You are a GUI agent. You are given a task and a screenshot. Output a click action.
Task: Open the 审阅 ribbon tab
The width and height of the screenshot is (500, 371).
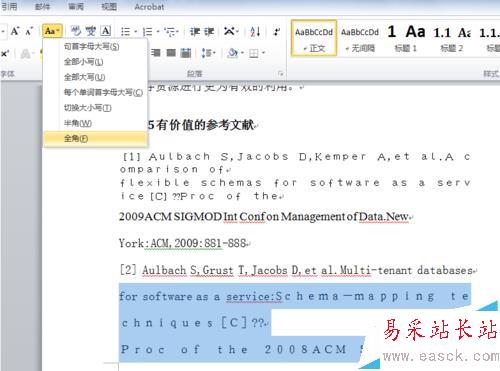tap(76, 6)
